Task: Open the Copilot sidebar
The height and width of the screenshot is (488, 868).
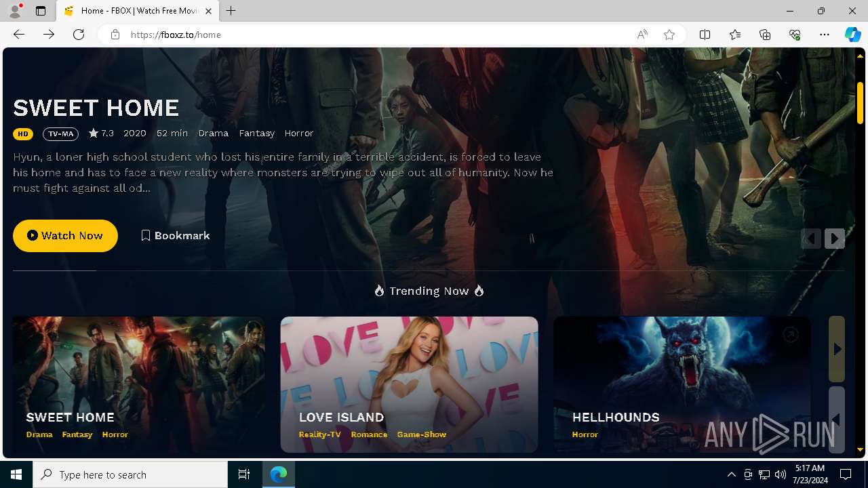Action: 852,35
